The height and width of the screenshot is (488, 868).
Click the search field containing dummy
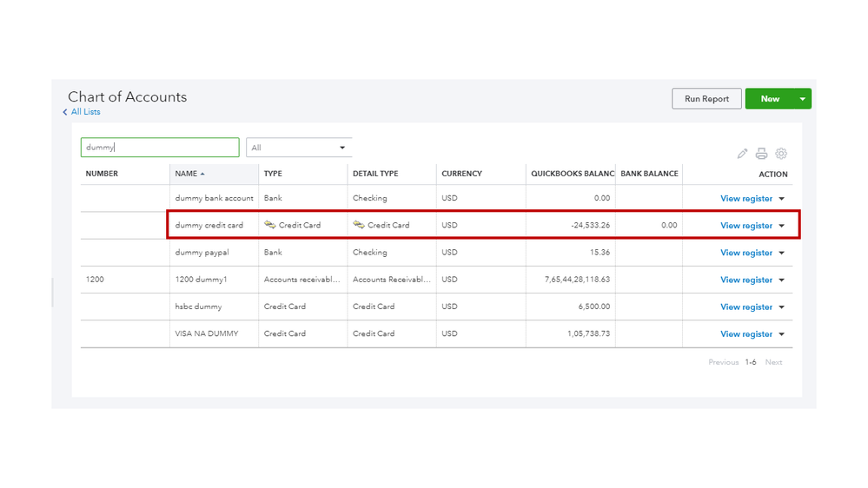coord(160,148)
